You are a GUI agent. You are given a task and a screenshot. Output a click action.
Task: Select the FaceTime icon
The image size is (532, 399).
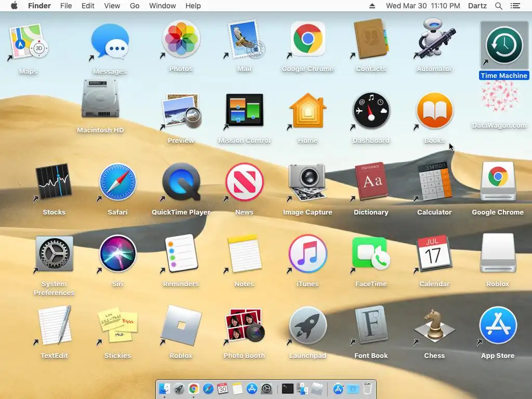(371, 254)
